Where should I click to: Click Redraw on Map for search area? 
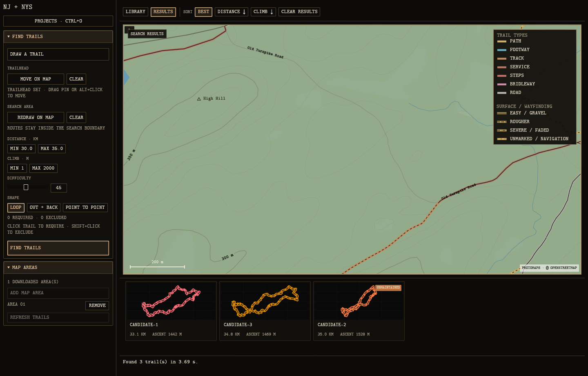click(36, 117)
